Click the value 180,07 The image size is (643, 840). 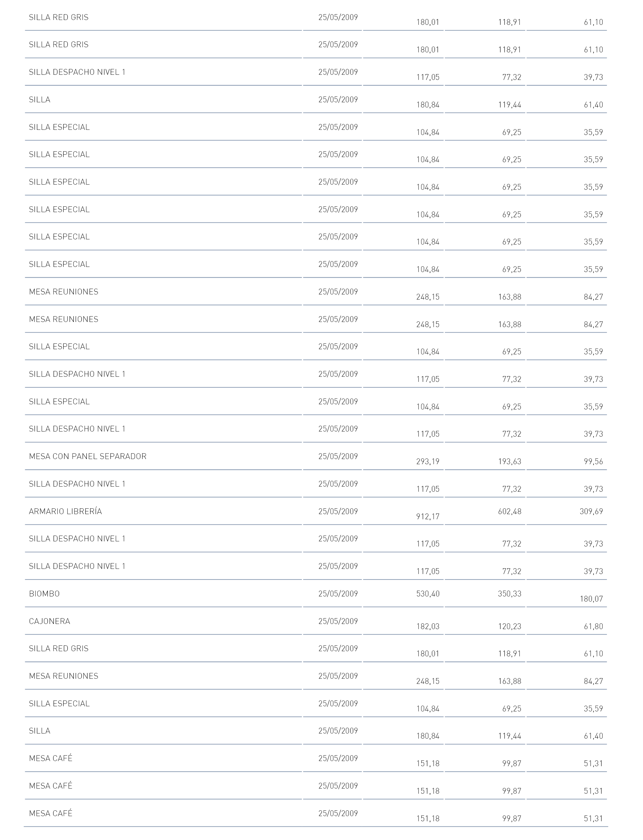tap(591, 599)
